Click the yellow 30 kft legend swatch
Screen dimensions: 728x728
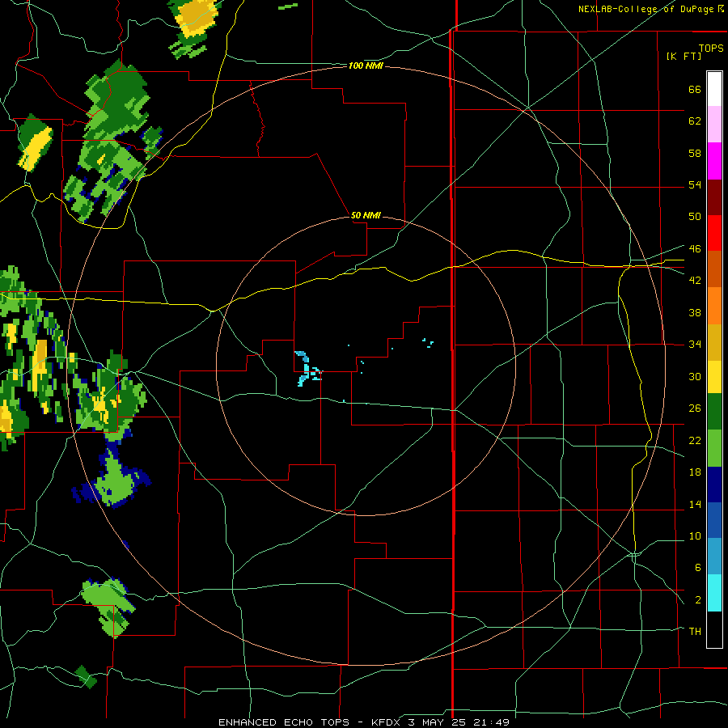click(714, 377)
